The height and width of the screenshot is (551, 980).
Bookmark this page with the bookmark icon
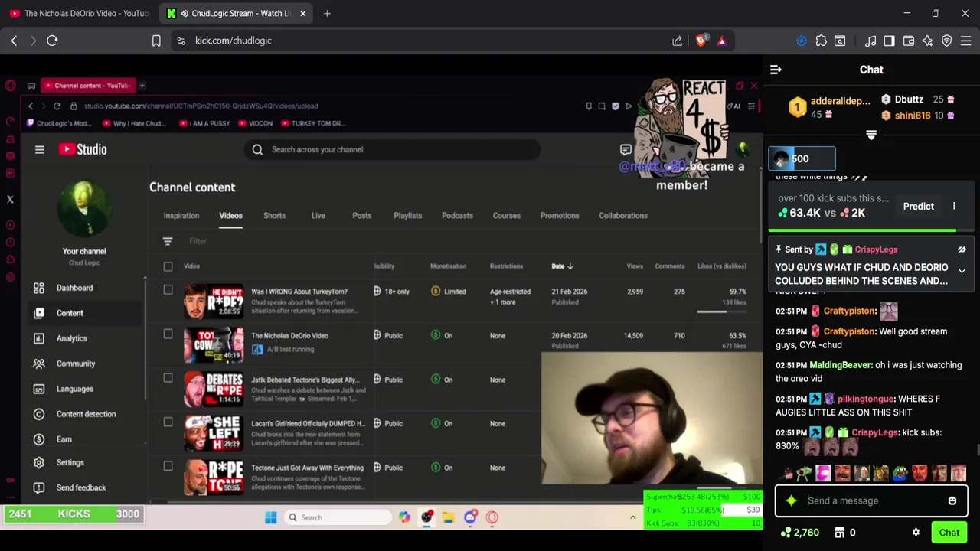(x=156, y=41)
